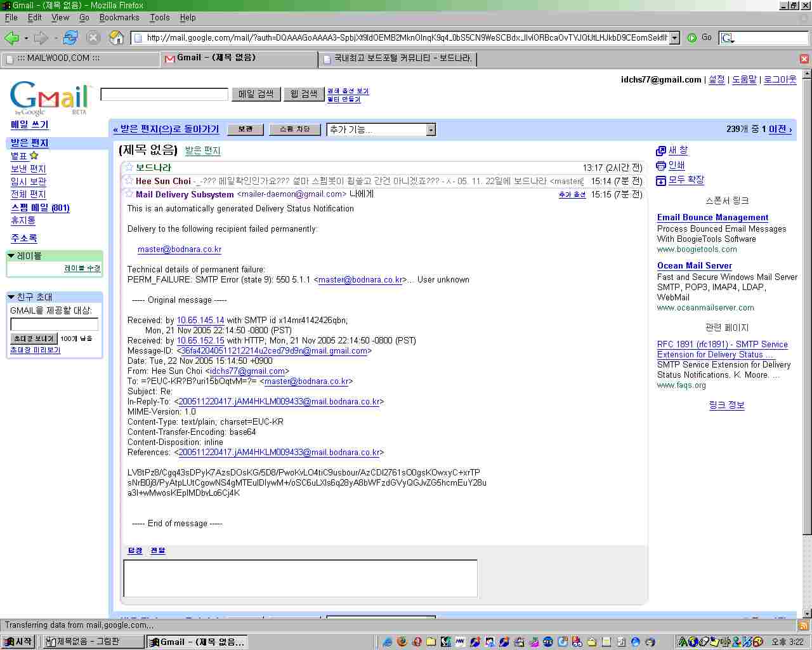Star the Mail Delivery Subsystem message
The height and width of the screenshot is (650, 812).
point(129,194)
